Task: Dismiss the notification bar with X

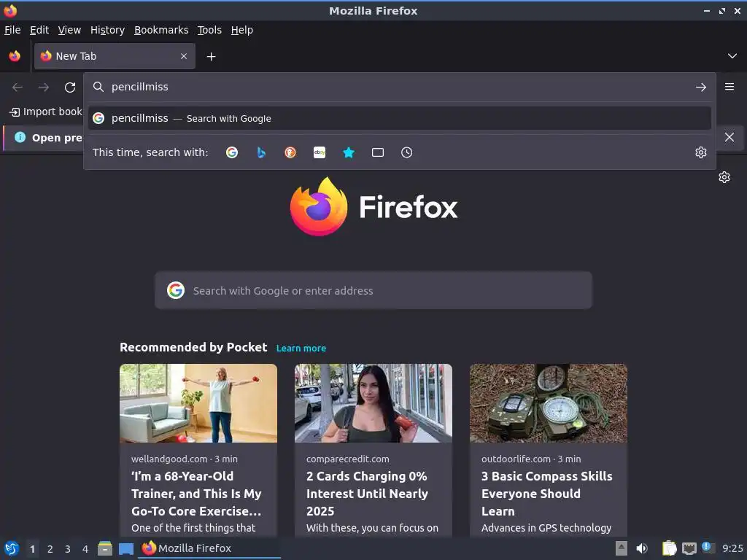Action: pos(729,137)
